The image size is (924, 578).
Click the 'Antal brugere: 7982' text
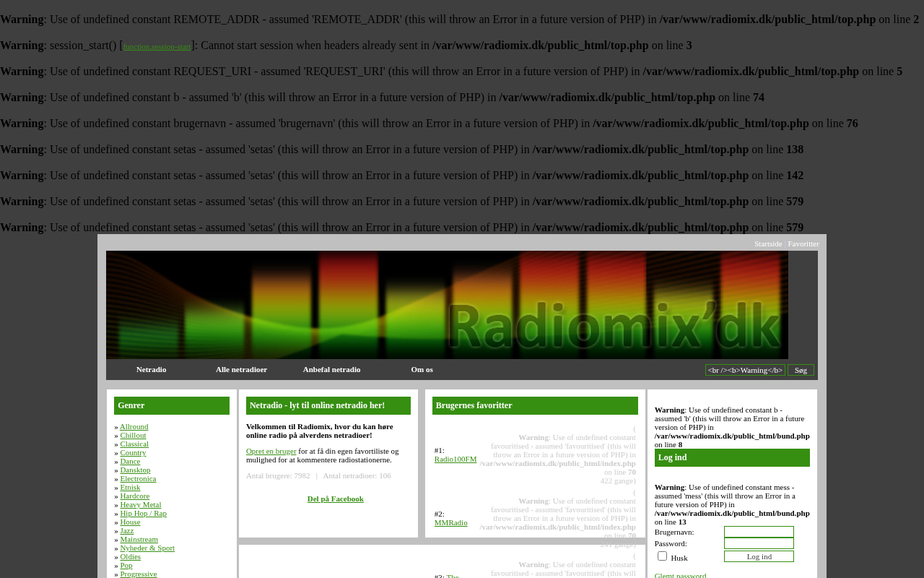click(278, 476)
